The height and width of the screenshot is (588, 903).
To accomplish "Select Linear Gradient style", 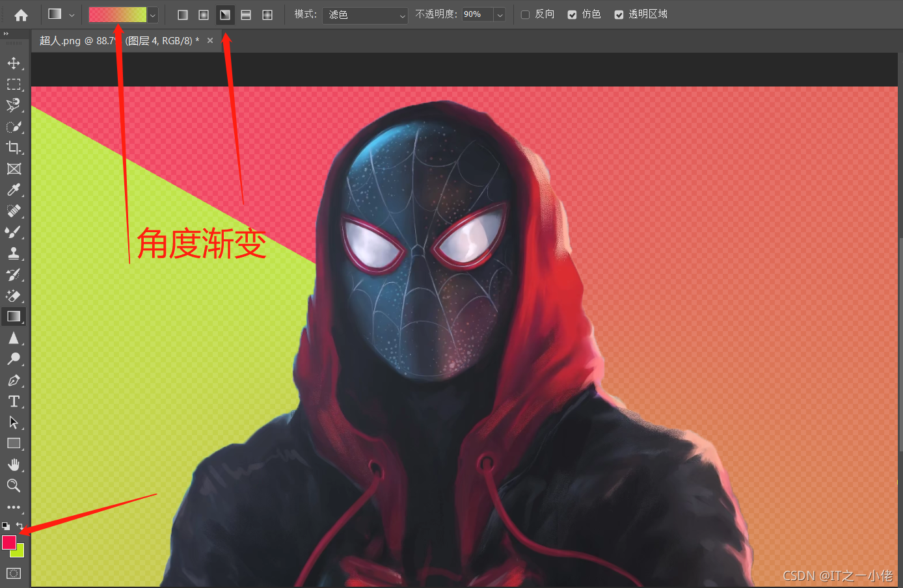I will pos(183,15).
